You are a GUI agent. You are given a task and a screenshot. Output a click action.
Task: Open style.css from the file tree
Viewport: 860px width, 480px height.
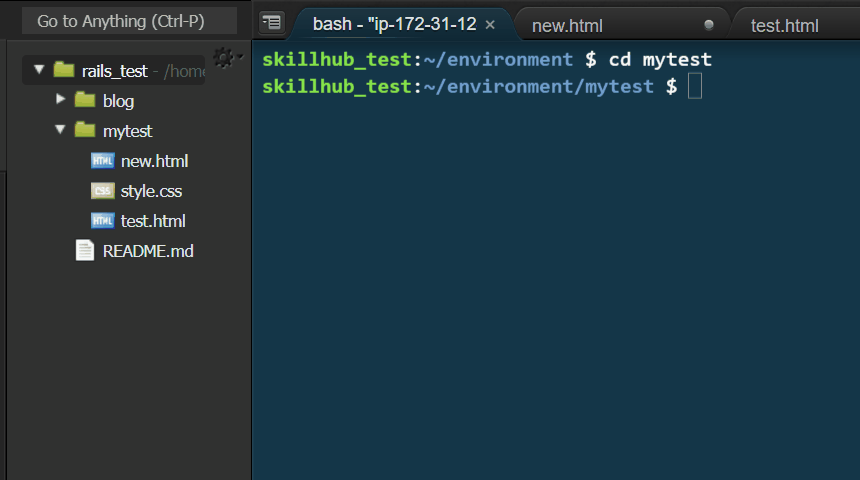[151, 191]
